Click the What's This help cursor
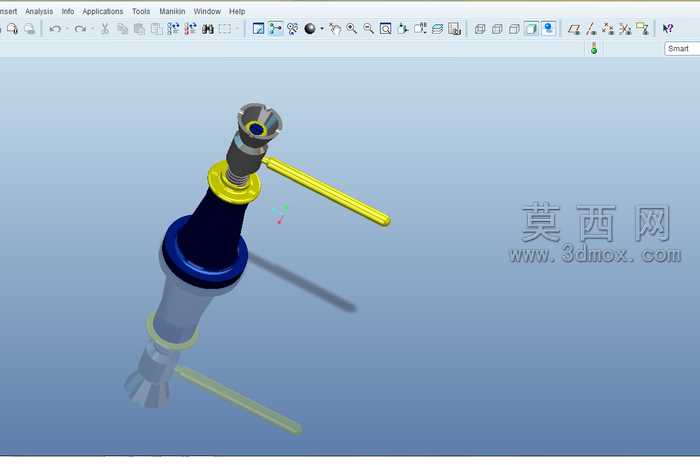Image resolution: width=700 pixels, height=465 pixels. point(668,29)
